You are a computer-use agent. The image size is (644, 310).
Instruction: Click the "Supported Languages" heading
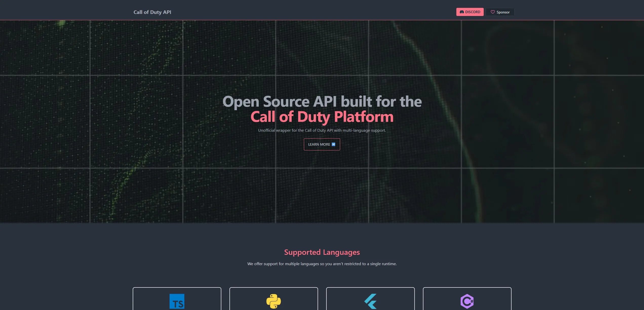pos(322,252)
